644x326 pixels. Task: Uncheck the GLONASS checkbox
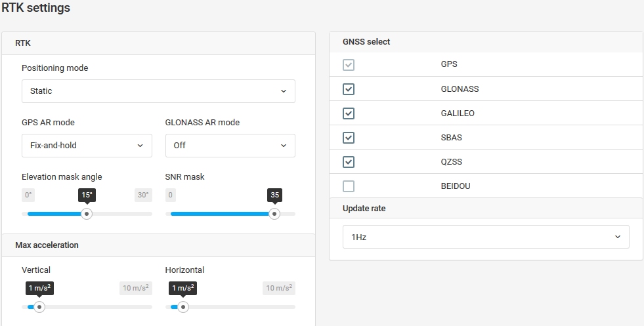pos(349,89)
